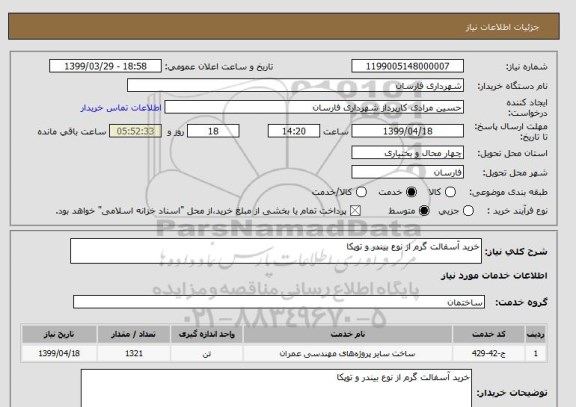The height and width of the screenshot is (407, 576).
Task: Click the unit cell تن
Action: pos(206,354)
